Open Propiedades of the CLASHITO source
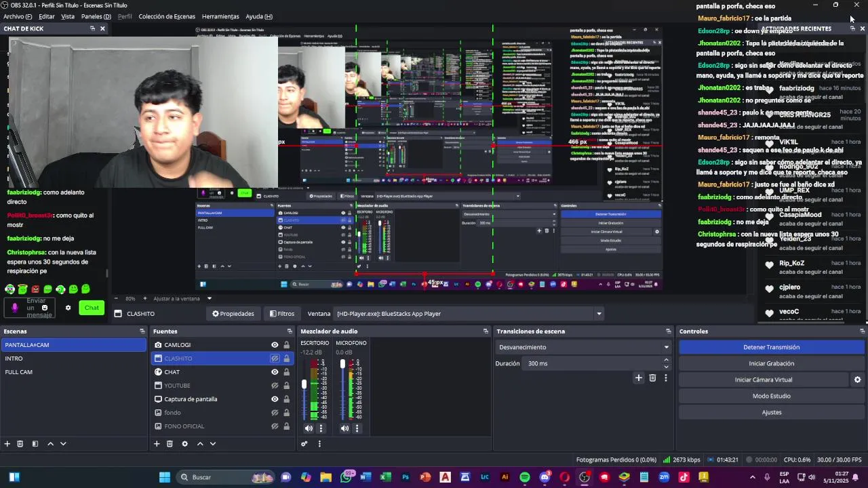 click(233, 314)
